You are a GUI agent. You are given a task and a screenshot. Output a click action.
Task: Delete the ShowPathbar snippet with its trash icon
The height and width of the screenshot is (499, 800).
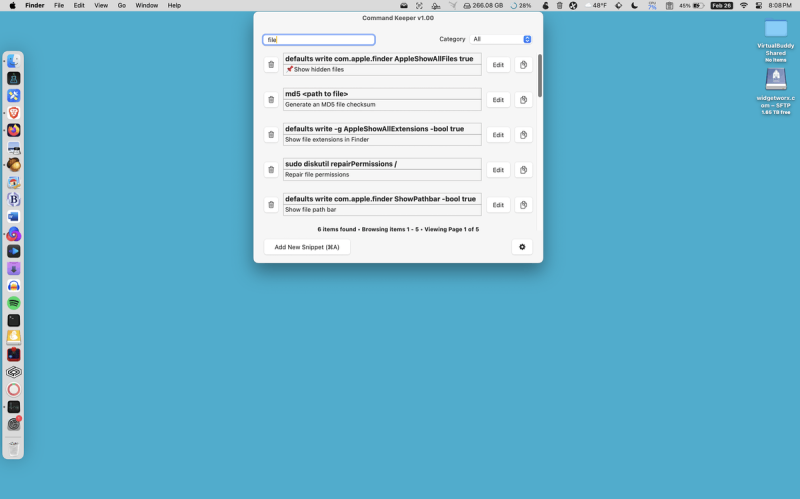tap(271, 205)
